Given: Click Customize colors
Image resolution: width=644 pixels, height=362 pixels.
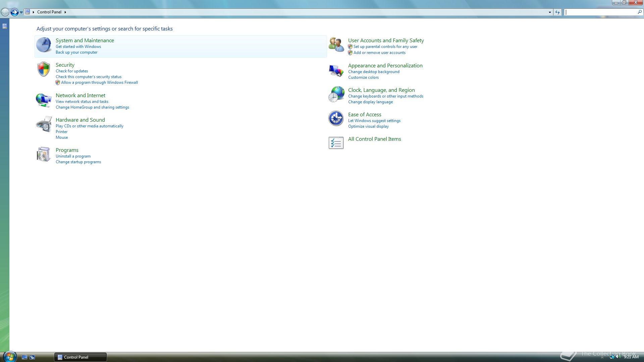Looking at the screenshot, I should coord(363,77).
